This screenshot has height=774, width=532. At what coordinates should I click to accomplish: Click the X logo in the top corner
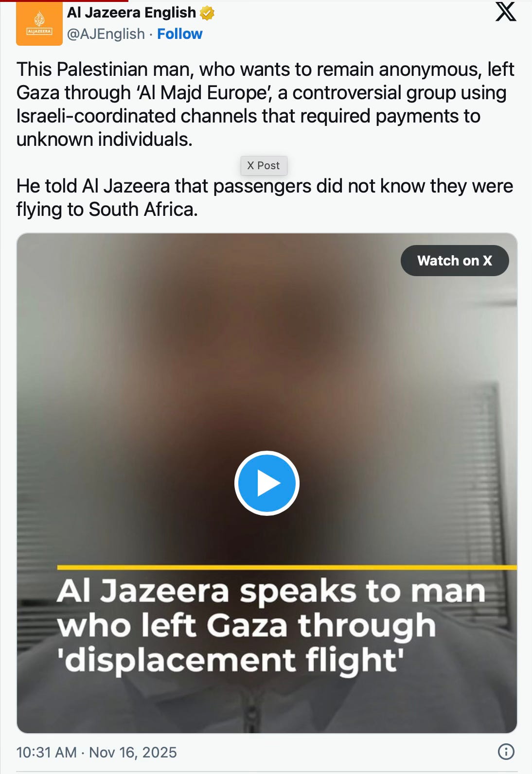point(506,11)
